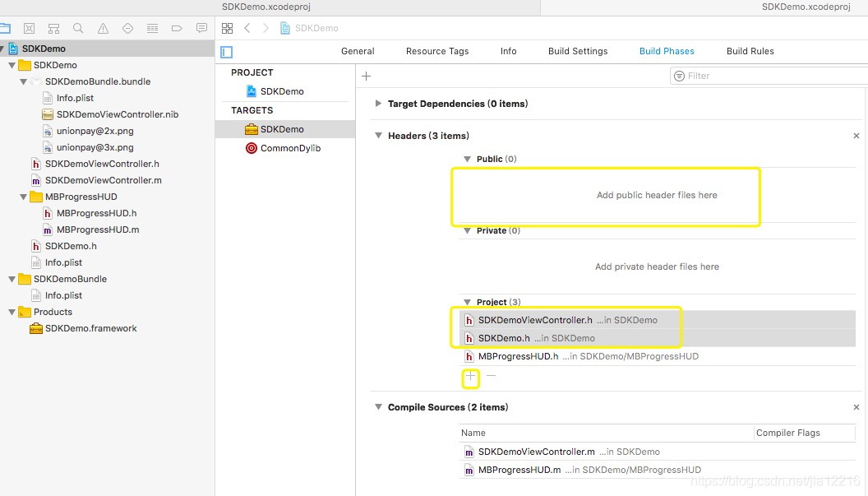Click the SDKDemoViewController.h icon in Project headers

469,320
